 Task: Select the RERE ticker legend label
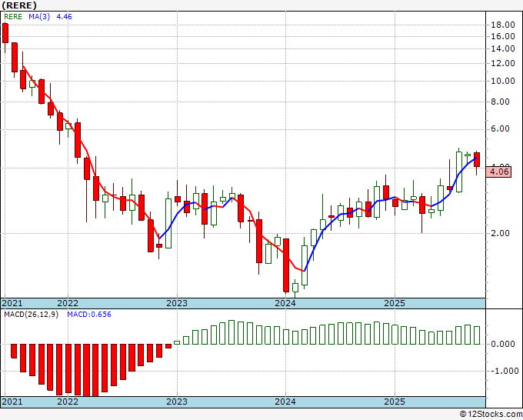13,17
